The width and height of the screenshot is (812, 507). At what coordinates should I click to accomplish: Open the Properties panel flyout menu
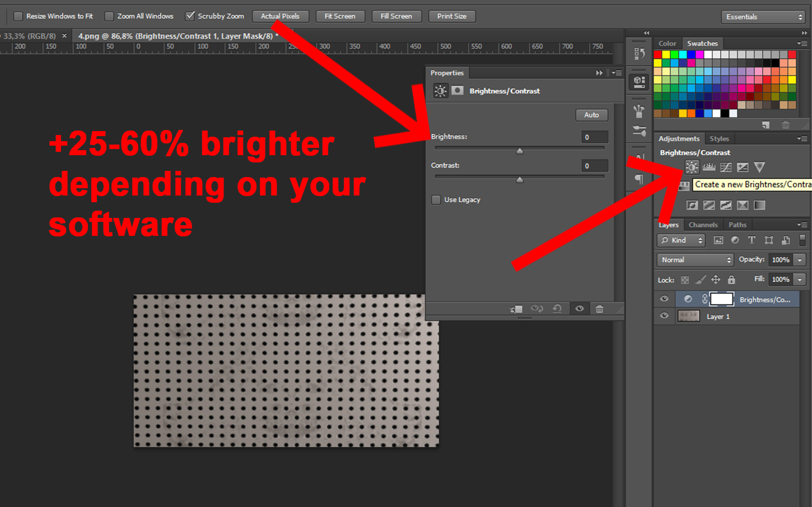617,73
